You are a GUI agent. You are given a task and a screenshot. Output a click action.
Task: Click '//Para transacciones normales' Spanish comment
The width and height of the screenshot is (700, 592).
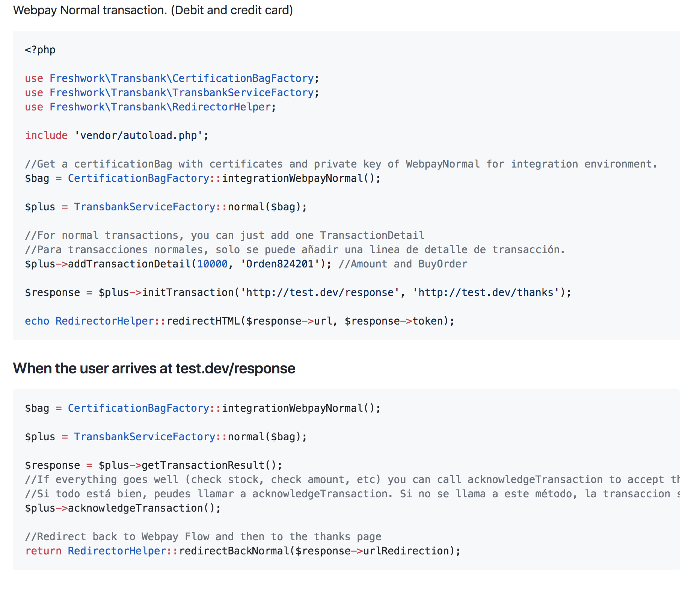pyautogui.click(x=295, y=250)
